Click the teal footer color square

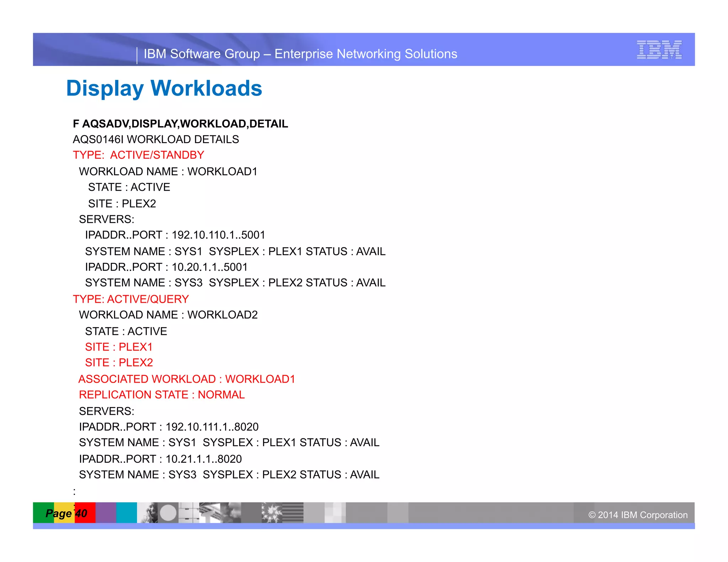click(127, 513)
